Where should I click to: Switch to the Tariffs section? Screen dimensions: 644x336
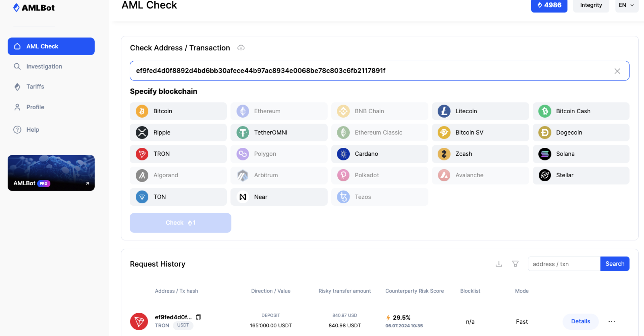35,86
